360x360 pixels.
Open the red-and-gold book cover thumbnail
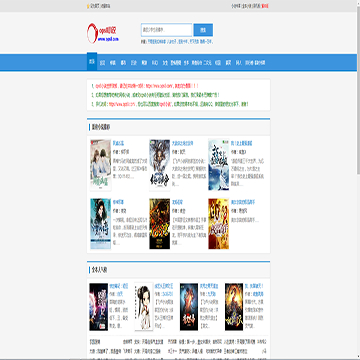[x=219, y=224]
